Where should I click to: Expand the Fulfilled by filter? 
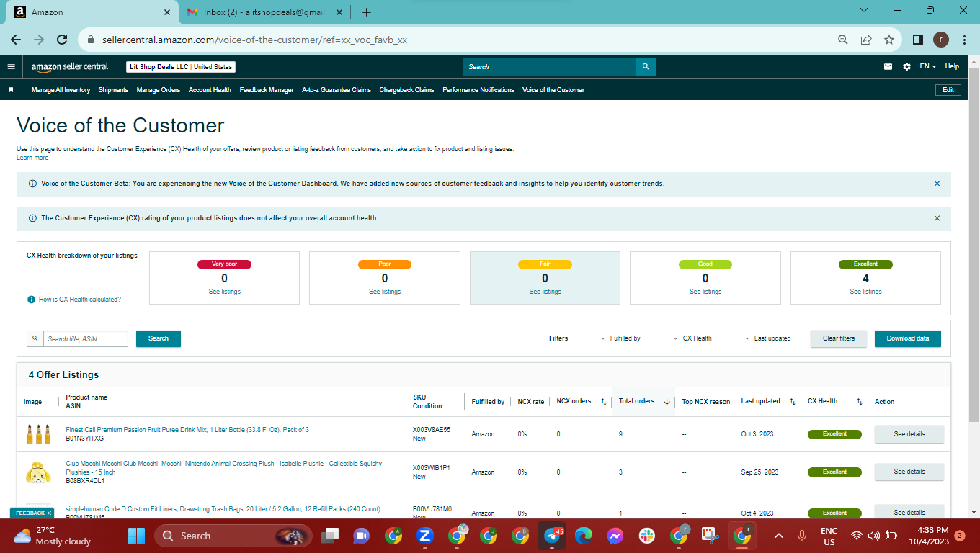point(620,338)
